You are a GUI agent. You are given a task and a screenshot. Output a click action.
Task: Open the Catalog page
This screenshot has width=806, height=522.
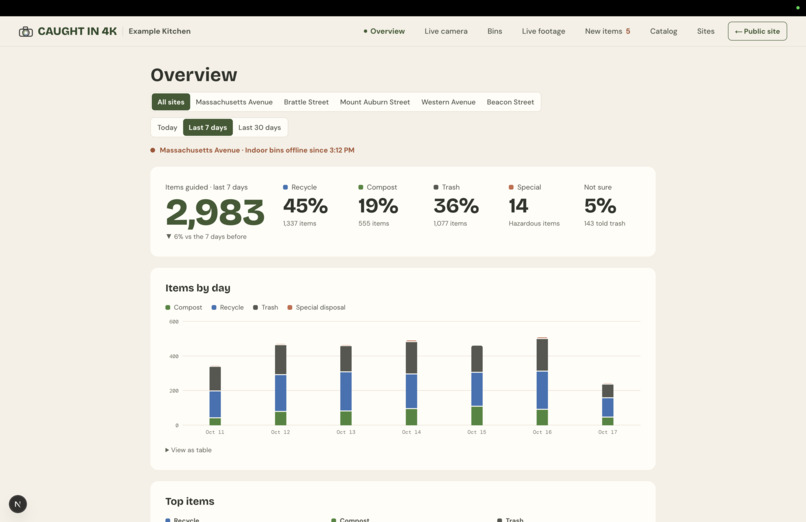tap(663, 31)
